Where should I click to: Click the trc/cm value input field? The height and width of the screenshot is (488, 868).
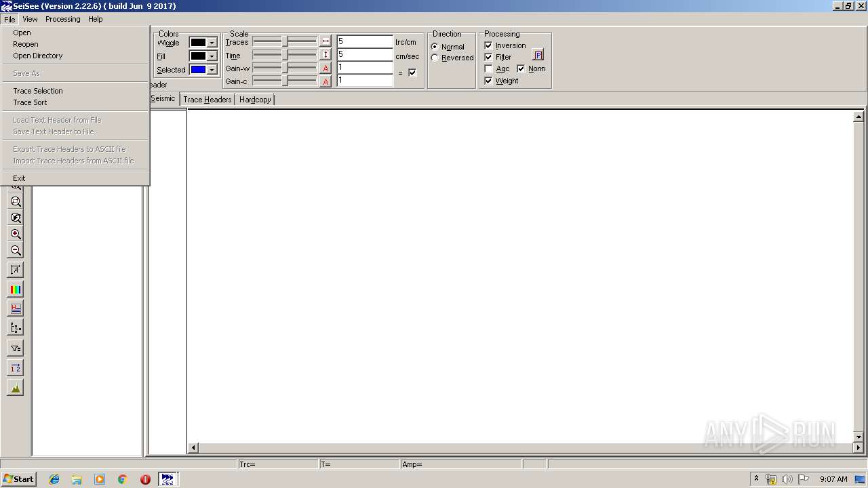365,41
